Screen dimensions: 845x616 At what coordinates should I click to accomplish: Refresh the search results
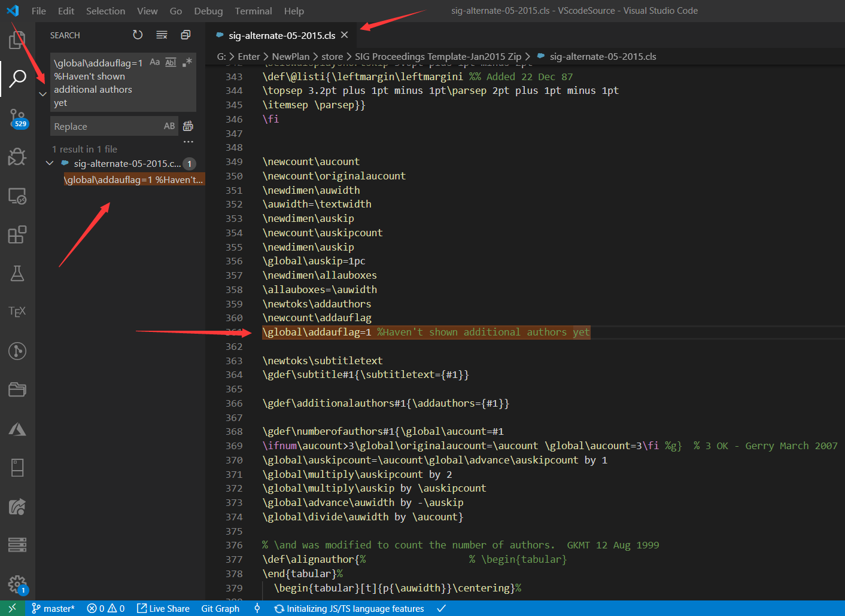click(138, 35)
